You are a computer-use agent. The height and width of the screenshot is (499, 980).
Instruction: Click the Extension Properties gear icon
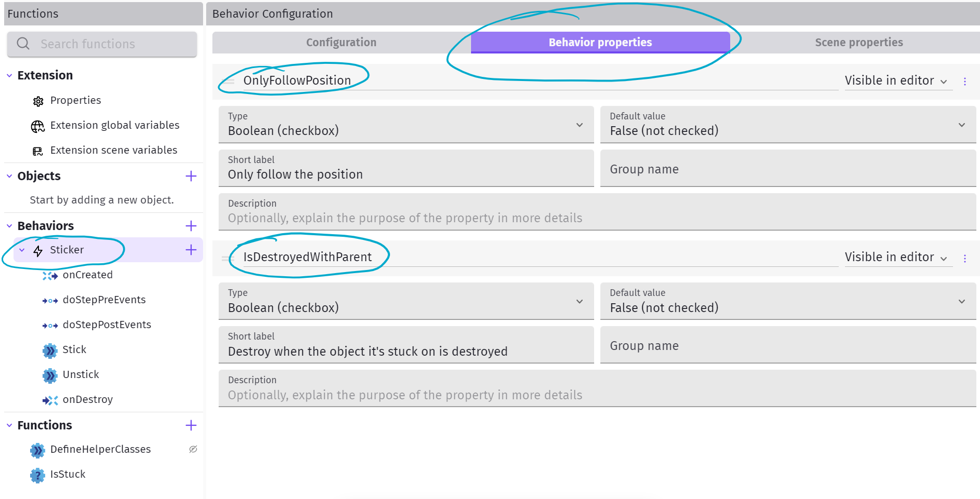(38, 101)
